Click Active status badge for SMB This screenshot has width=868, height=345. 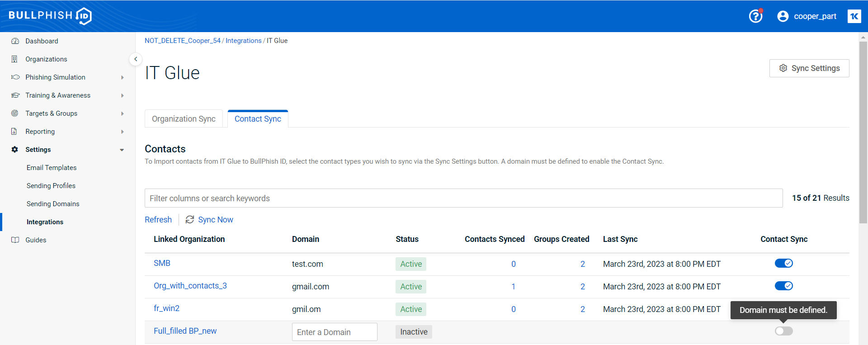(x=411, y=264)
